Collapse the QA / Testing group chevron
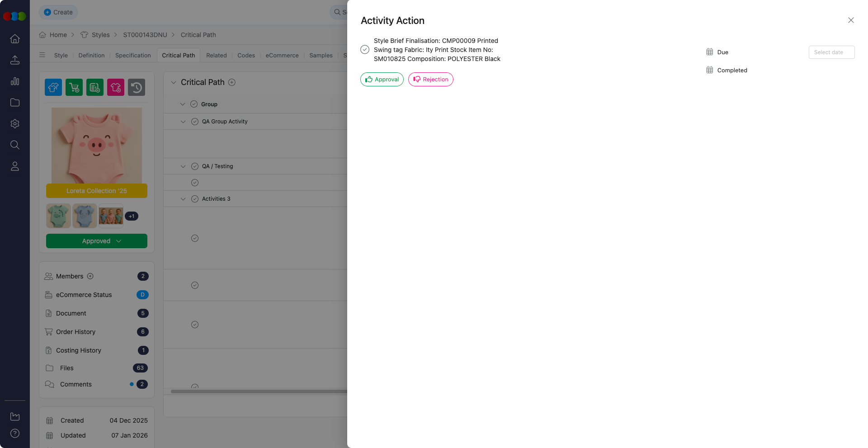Viewport: 868px width, 448px height. click(x=183, y=166)
